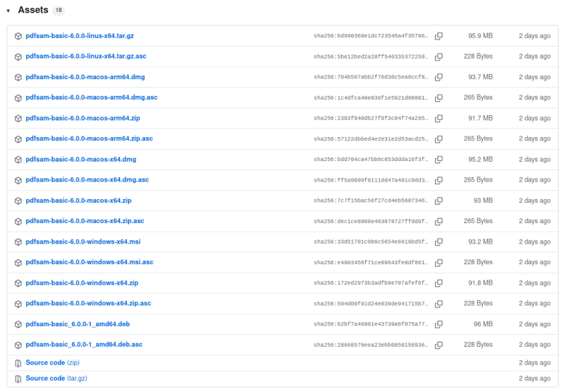
Task: Copy sha256 of macos-x64.dmg asset
Action: tap(439, 159)
